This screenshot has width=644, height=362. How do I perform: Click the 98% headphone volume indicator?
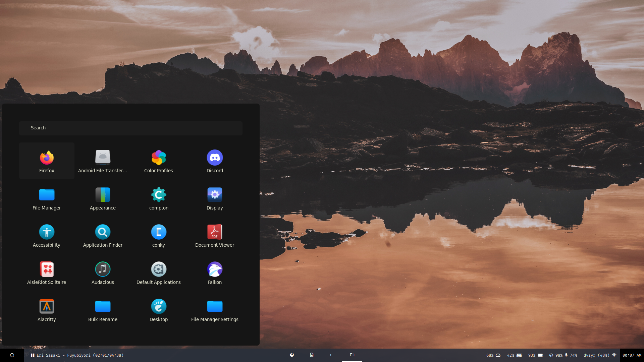(x=556, y=355)
